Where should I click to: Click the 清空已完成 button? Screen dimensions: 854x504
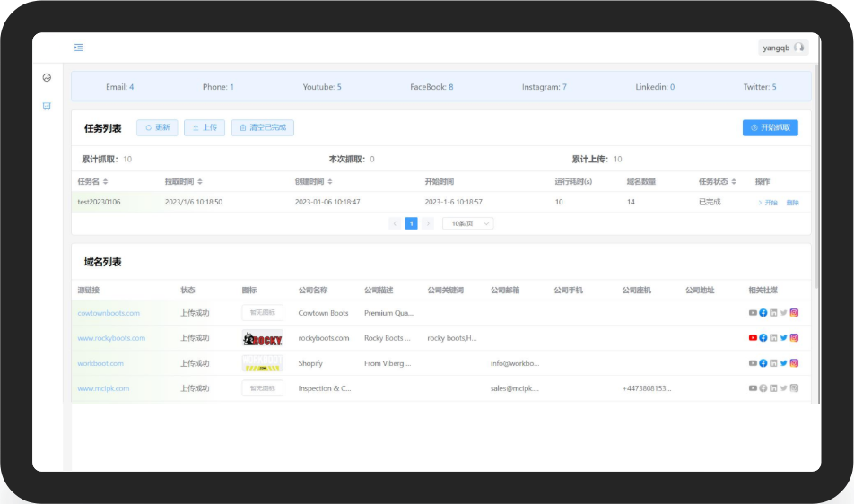[x=263, y=128]
